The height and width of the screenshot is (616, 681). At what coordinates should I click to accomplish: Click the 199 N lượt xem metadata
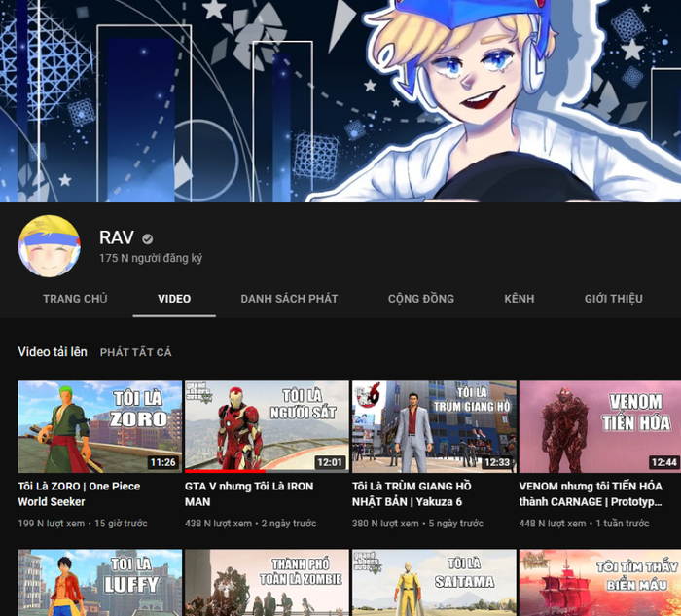pyautogui.click(x=52, y=524)
